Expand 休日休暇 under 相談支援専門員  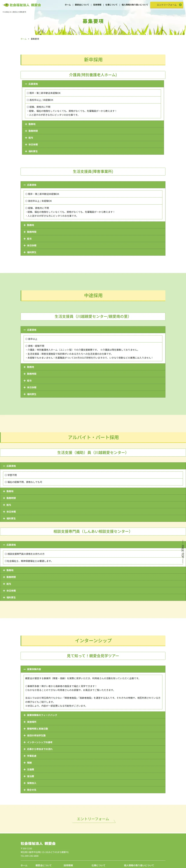pyautogui.click(x=93, y=591)
